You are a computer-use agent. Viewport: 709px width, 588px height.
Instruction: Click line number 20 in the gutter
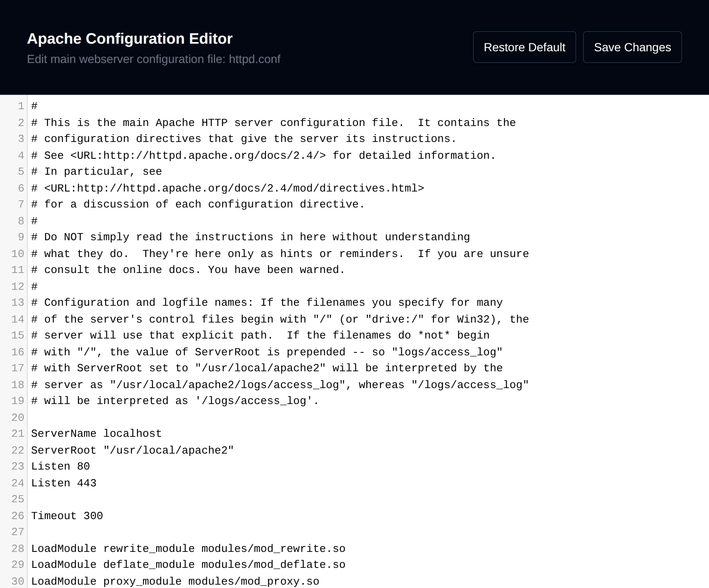point(18,417)
